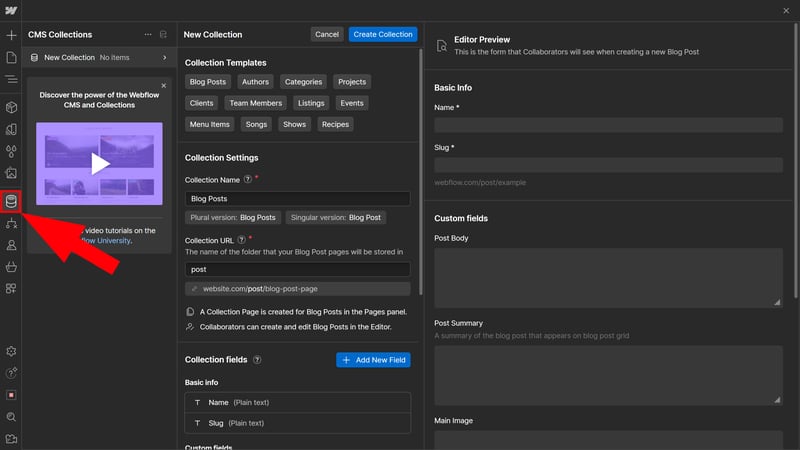The image size is (800, 450).
Task: Click the Collection URL input field
Action: [x=298, y=269]
